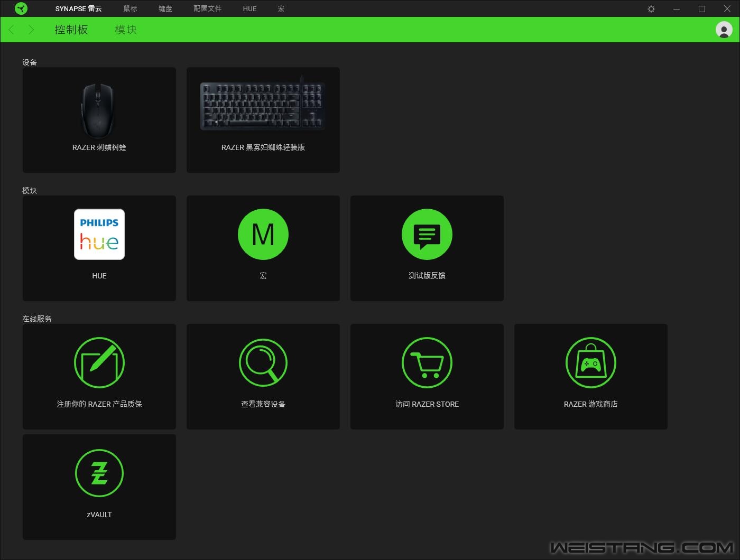Select the 控制板 sub-tab
The width and height of the screenshot is (740, 560).
[71, 30]
